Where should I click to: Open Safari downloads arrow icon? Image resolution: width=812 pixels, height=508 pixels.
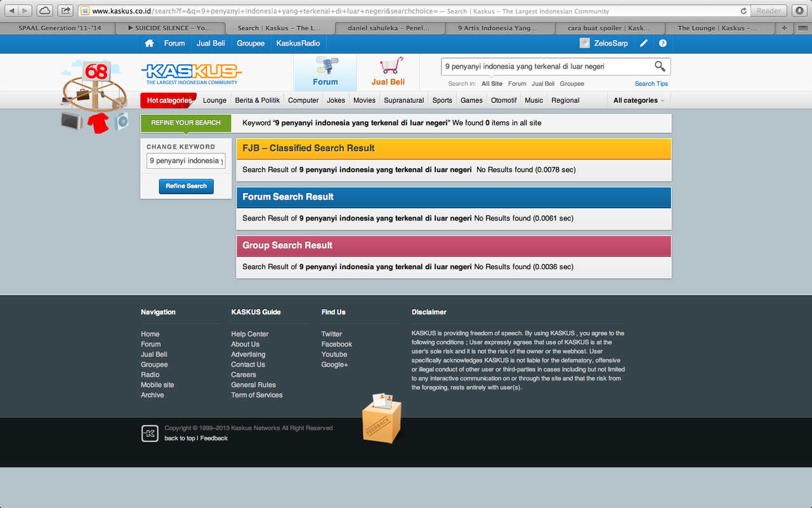[x=798, y=11]
